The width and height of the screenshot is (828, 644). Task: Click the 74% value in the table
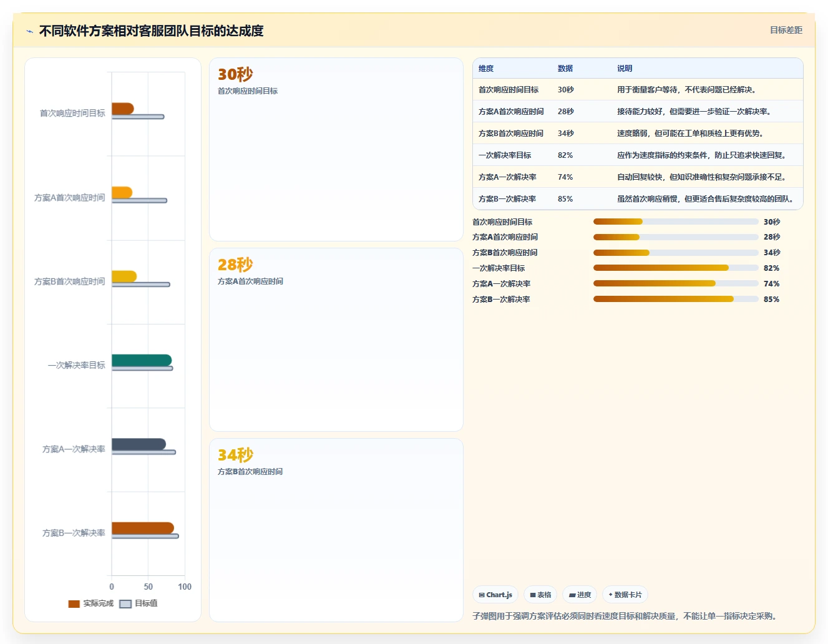[x=565, y=177]
